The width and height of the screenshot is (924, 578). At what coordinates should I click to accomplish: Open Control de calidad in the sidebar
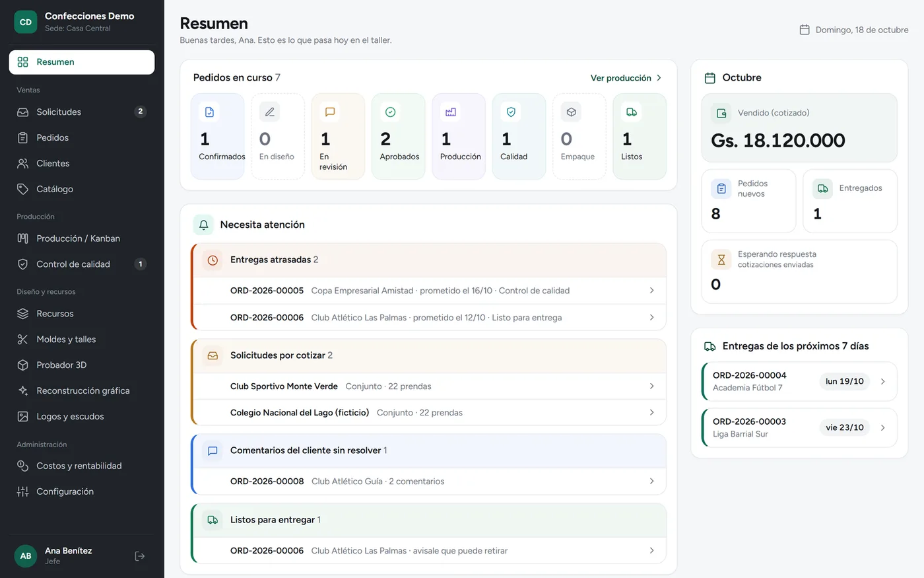[82, 264]
